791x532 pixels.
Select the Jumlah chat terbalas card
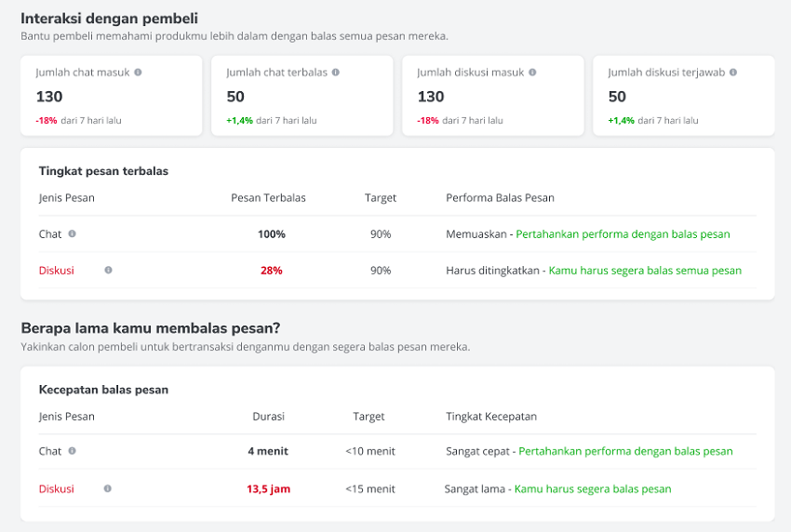click(302, 96)
